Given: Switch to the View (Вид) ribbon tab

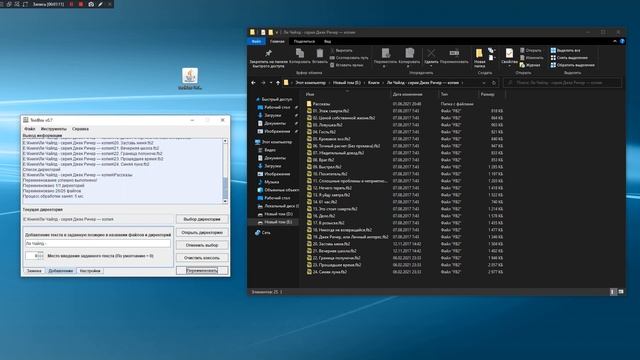Looking at the screenshot, I should click(x=327, y=41).
